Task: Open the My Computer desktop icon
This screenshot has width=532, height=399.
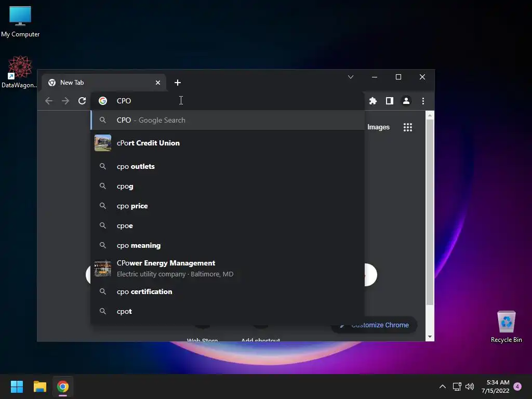Action: (x=20, y=21)
